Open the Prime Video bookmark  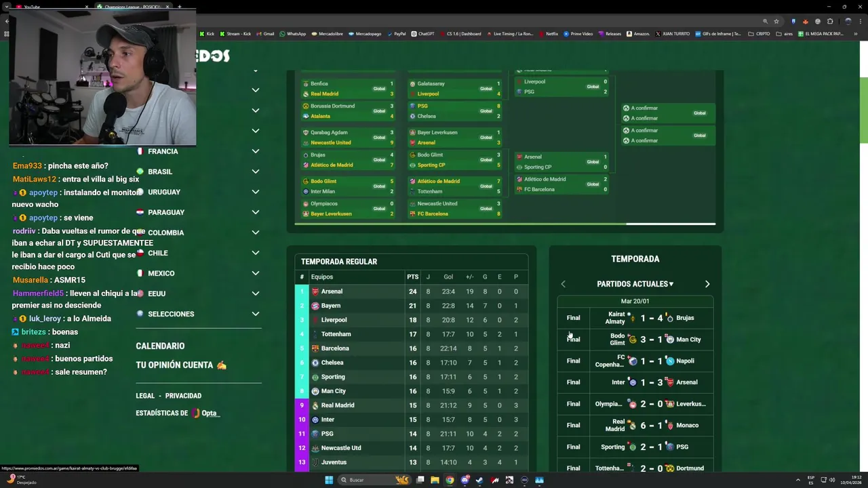578,33
